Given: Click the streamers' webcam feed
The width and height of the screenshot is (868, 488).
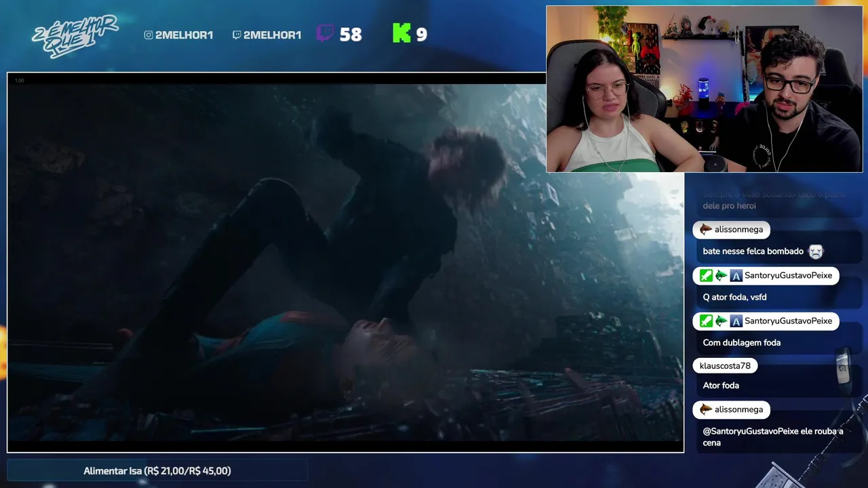Looking at the screenshot, I should pos(705,89).
